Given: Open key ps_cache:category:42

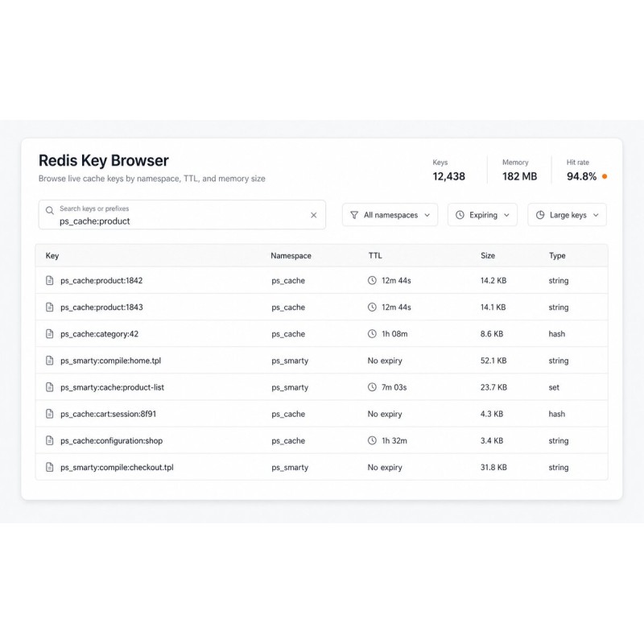Looking at the screenshot, I should click(x=99, y=334).
